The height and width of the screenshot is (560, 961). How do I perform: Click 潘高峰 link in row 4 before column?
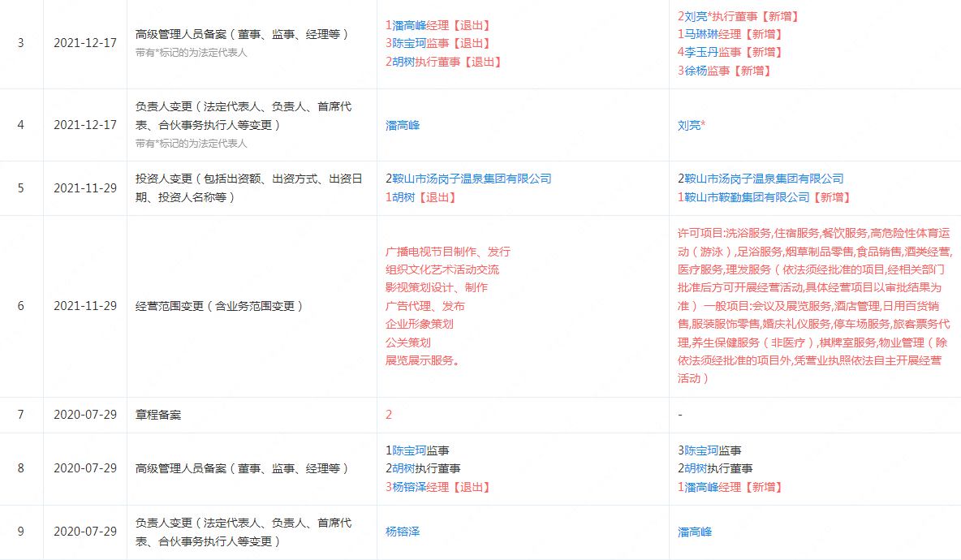point(403,126)
